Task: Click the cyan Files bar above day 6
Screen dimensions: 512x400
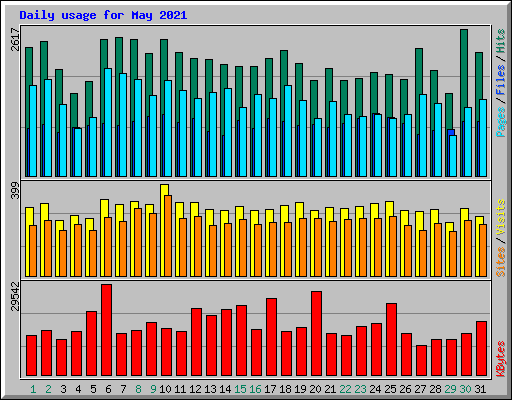Action: click(108, 122)
